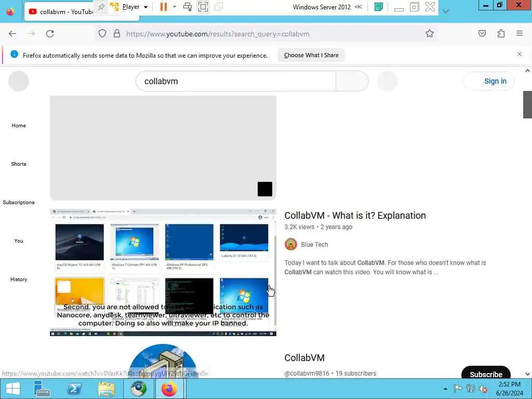Focus the address bar URL
The height and width of the screenshot is (399, 532).
click(x=218, y=34)
